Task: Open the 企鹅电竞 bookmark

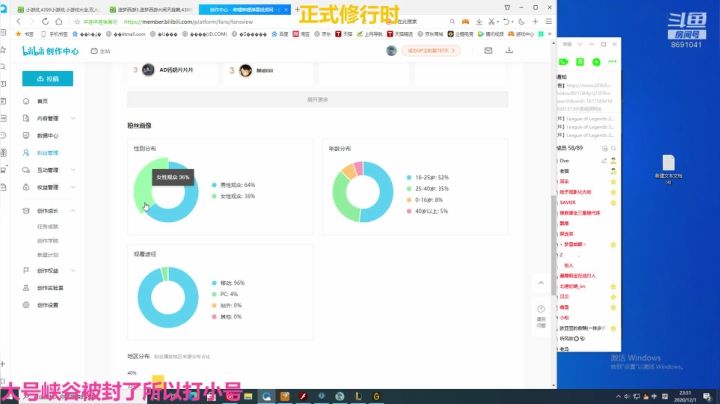Action: pyautogui.click(x=461, y=34)
